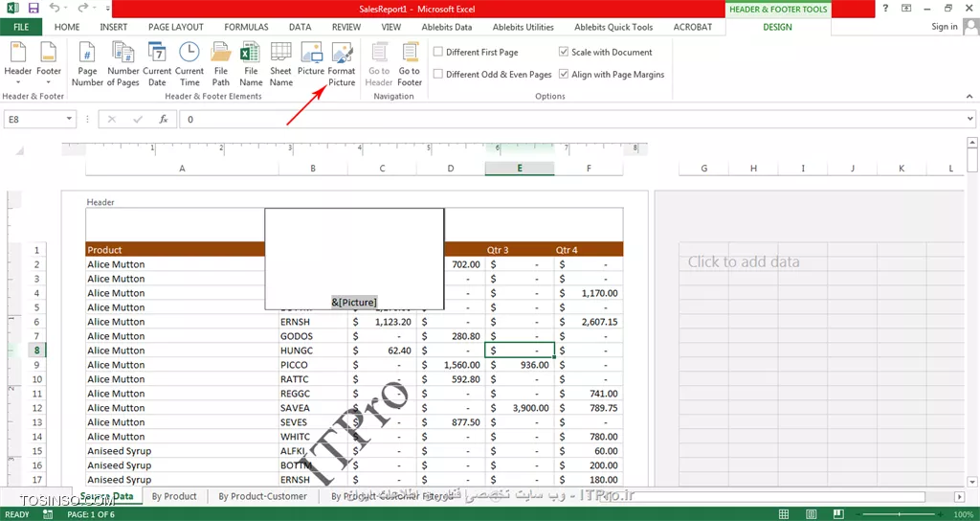Switch to the FORMULAS tab
Viewport: 980px width, 521px height.
[x=246, y=27]
